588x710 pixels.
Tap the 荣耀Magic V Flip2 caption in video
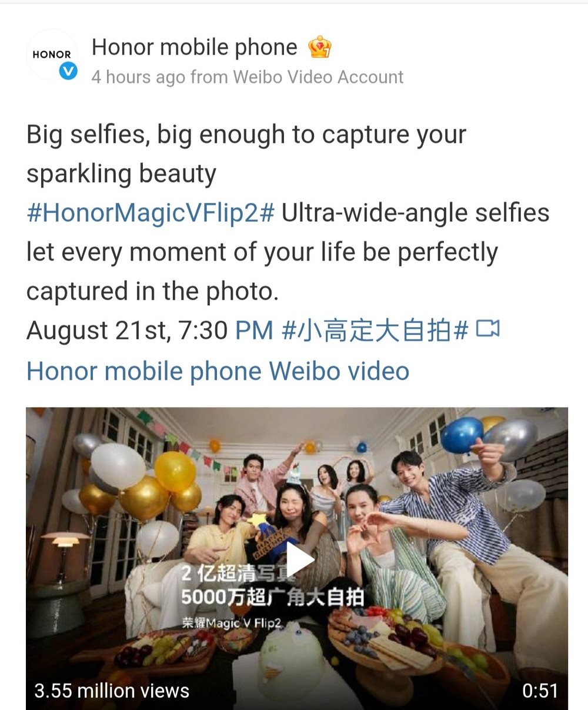click(232, 623)
